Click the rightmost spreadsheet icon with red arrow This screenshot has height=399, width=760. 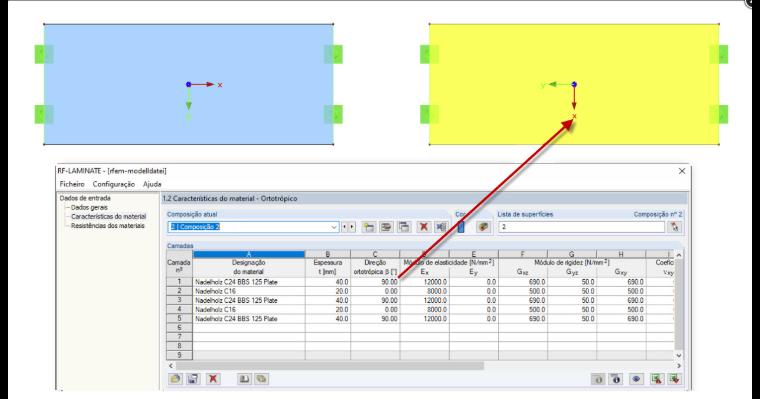click(674, 379)
